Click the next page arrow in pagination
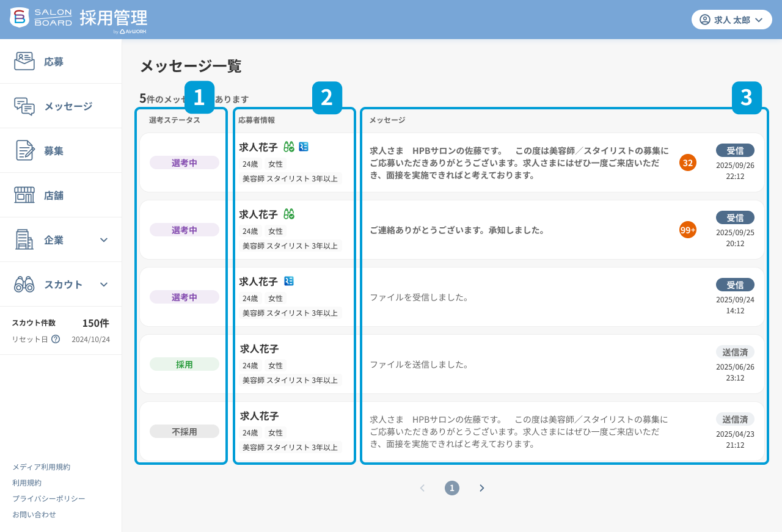This screenshot has width=782, height=532. [x=481, y=487]
